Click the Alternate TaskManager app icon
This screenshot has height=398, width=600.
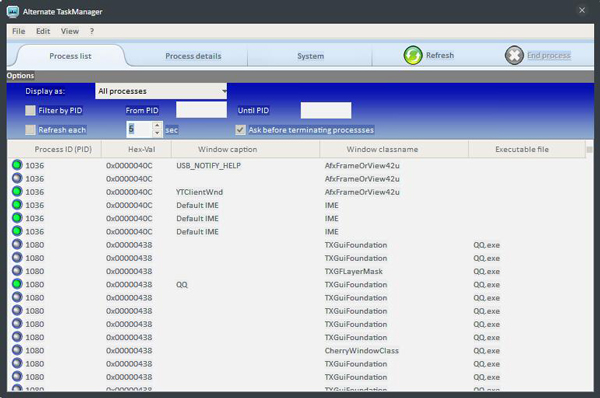click(x=13, y=11)
